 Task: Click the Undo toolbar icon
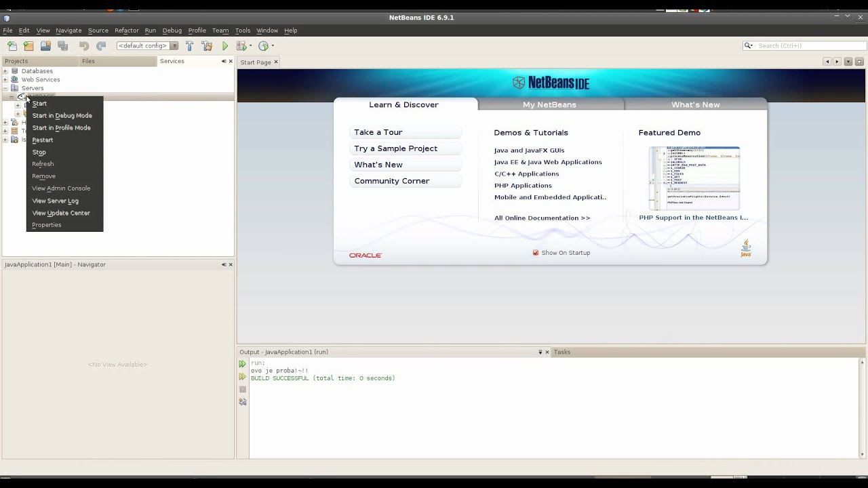[x=84, y=46]
